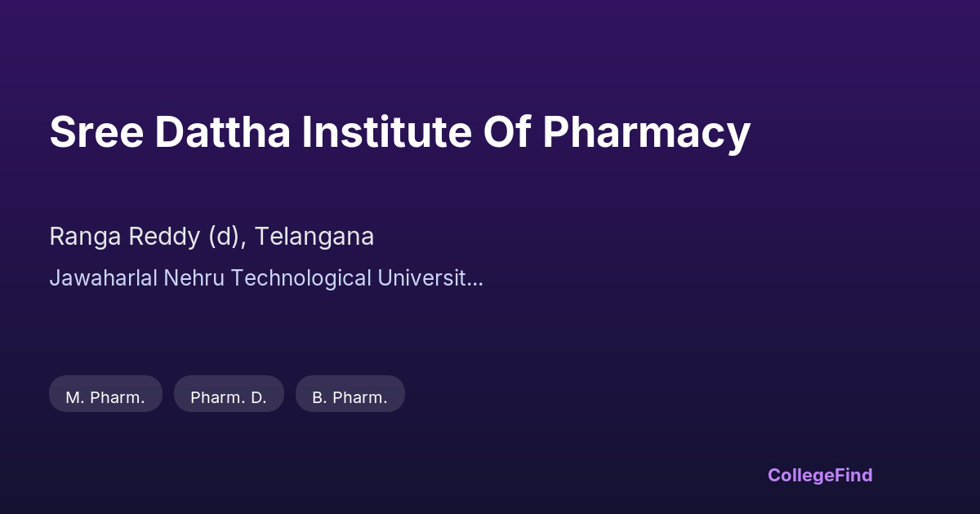Screen dimensions: 980x514
Task: Click the word "Technological" in the affiliation
Action: click(301, 278)
